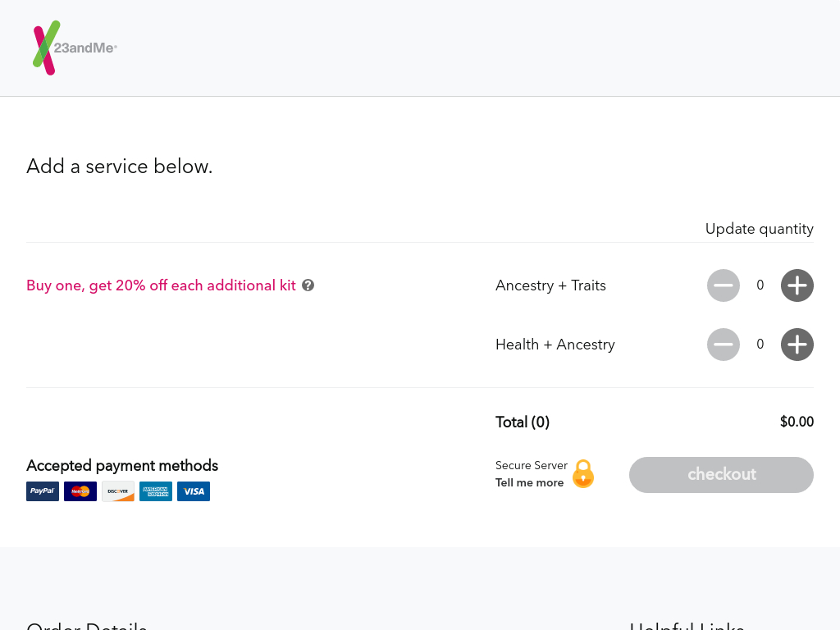Click the $0.00 total amount
Screen dimensions: 840x630
[796, 422]
